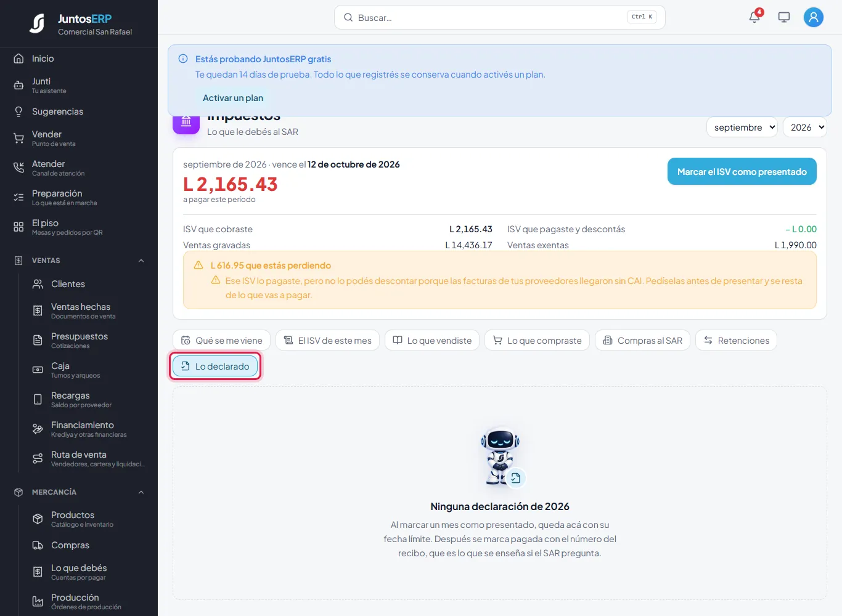Switch to Compras al SAR tab
The height and width of the screenshot is (616, 842).
(642, 341)
